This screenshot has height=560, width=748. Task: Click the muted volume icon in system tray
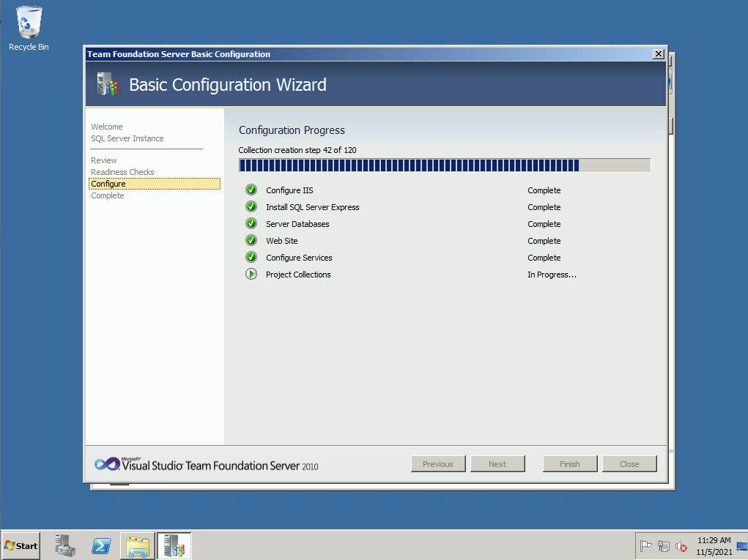tap(681, 546)
